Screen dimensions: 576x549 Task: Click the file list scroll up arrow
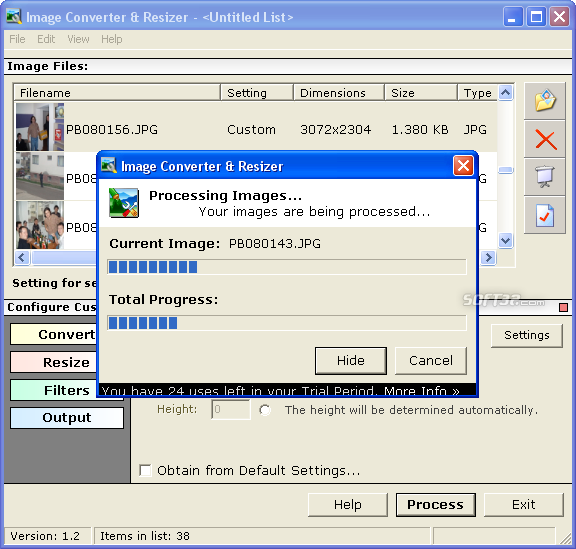[x=505, y=93]
